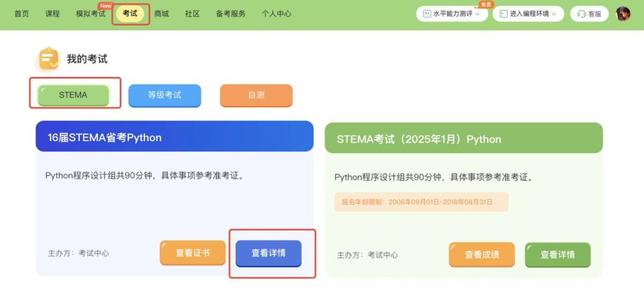
Task: Click the My Exams clipboard icon
Action: point(49,59)
